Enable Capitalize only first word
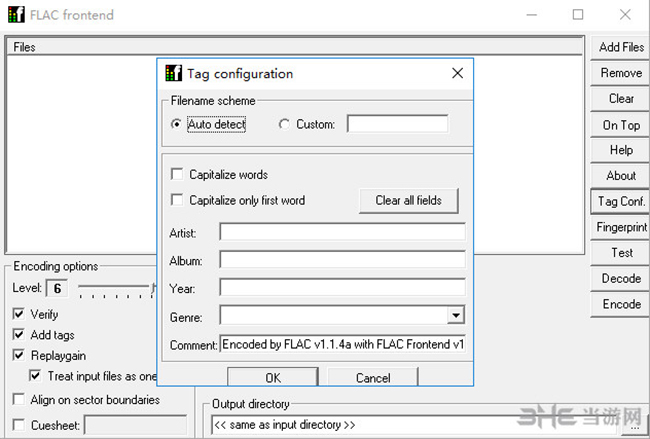 coord(177,200)
